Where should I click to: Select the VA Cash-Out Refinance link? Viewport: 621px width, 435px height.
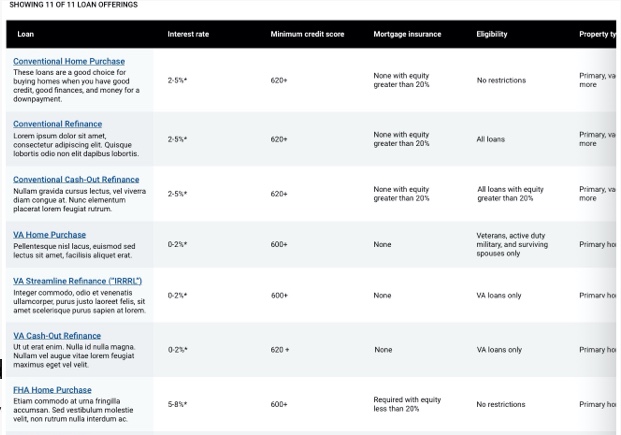57,336
